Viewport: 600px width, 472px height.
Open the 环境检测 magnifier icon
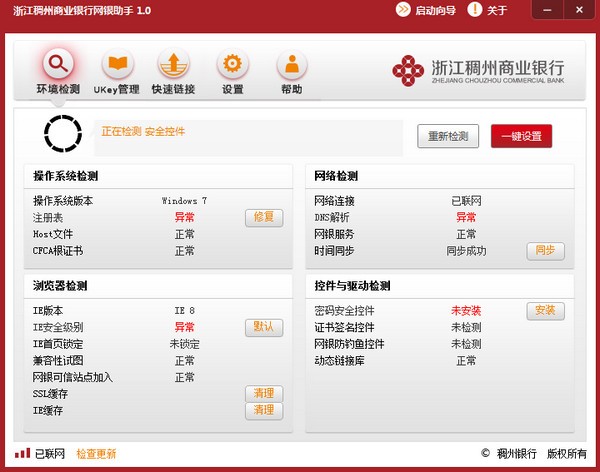click(x=58, y=64)
